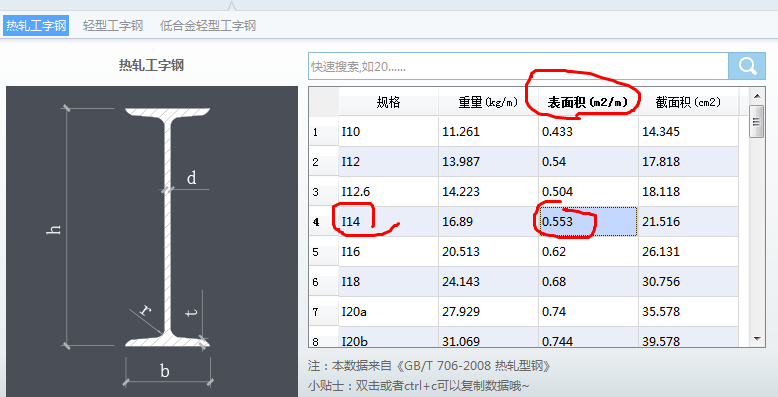
Task: Select row header number 5
Action: pyautogui.click(x=324, y=252)
